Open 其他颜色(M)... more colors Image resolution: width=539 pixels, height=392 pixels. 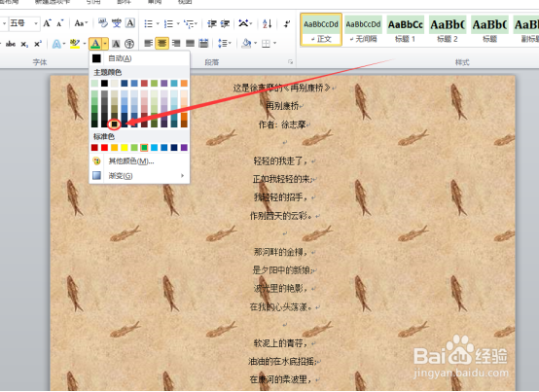(x=139, y=161)
